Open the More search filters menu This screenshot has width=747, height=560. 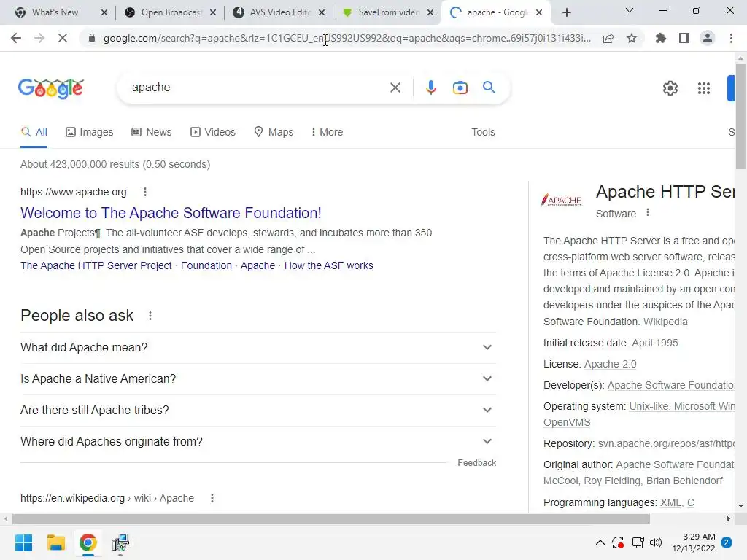coord(327,132)
